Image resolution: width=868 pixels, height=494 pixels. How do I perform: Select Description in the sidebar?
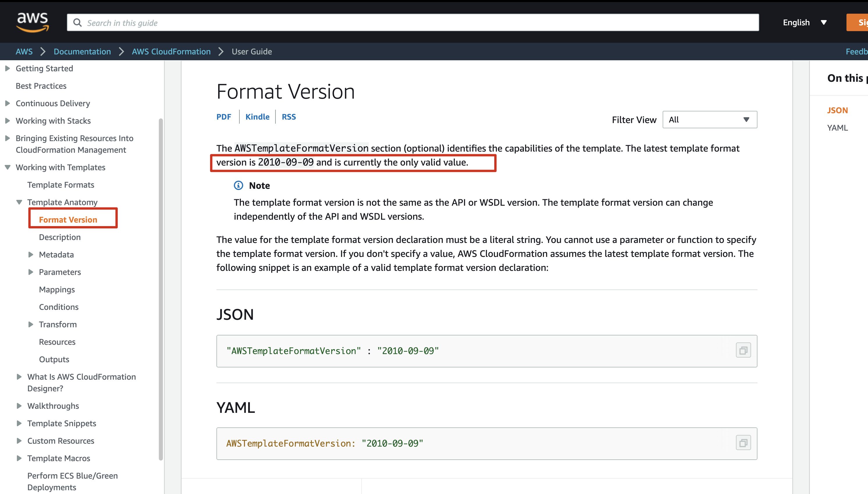tap(60, 237)
